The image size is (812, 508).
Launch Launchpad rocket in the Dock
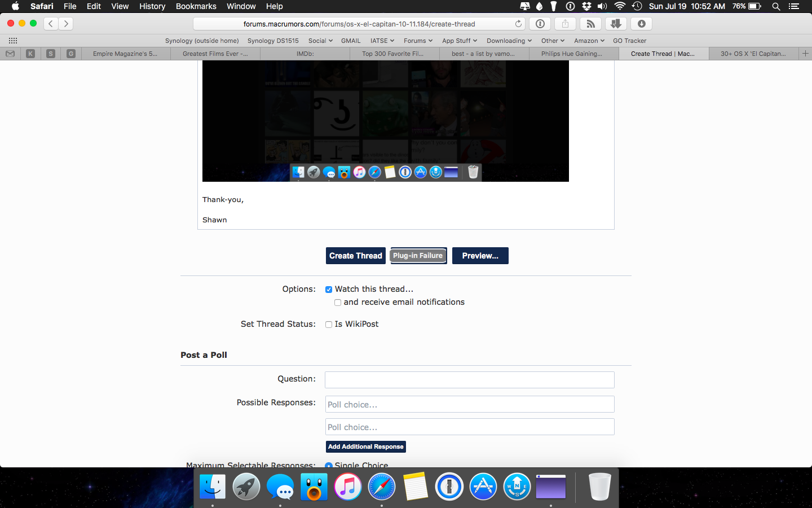246,487
